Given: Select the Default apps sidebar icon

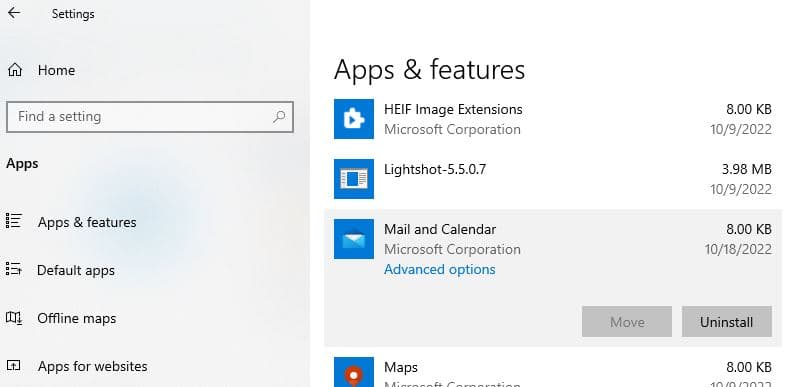Looking at the screenshot, I should point(14,270).
